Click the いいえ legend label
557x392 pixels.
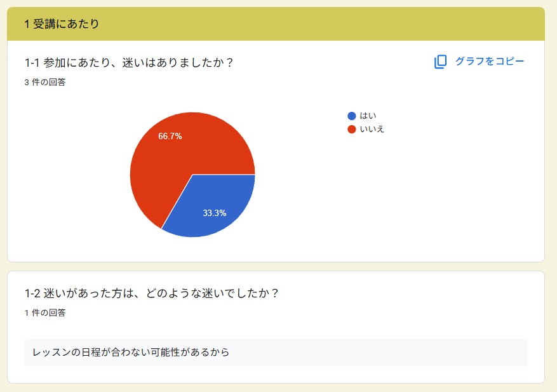[372, 130]
